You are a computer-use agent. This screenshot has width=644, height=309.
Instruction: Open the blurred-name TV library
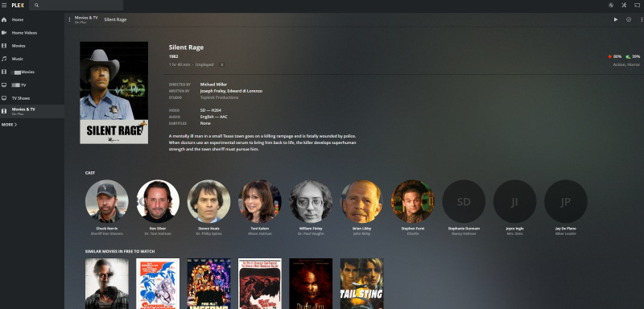click(x=32, y=85)
